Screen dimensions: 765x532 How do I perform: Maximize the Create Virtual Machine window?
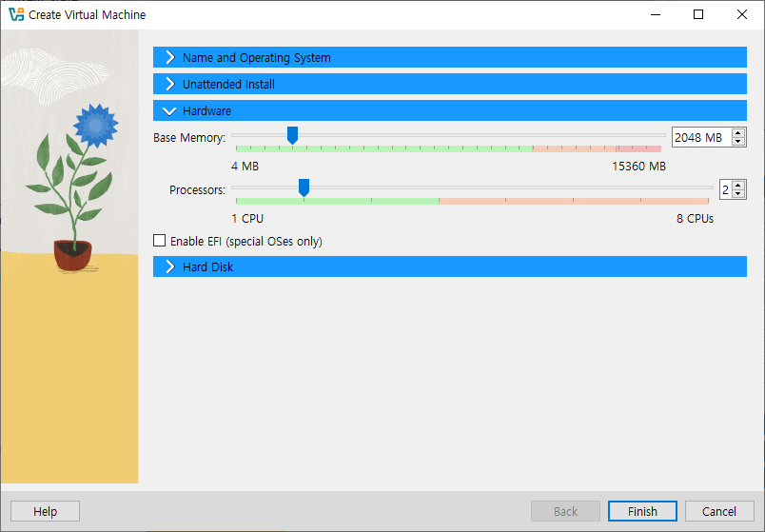click(698, 14)
